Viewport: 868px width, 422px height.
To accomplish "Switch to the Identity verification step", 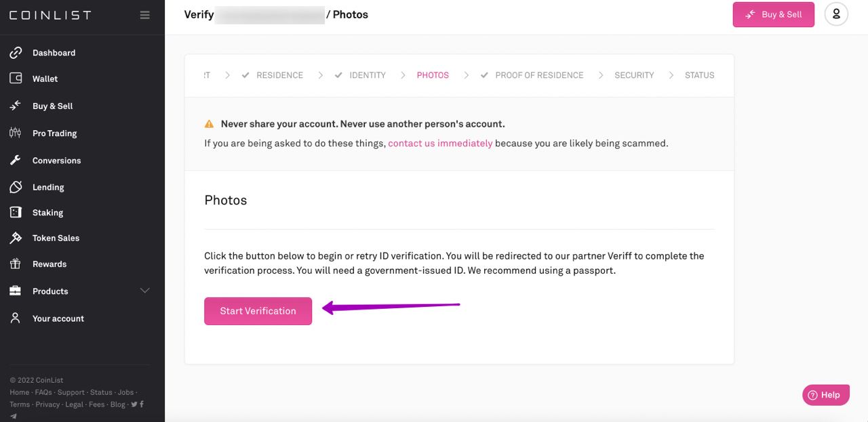I will pyautogui.click(x=367, y=75).
